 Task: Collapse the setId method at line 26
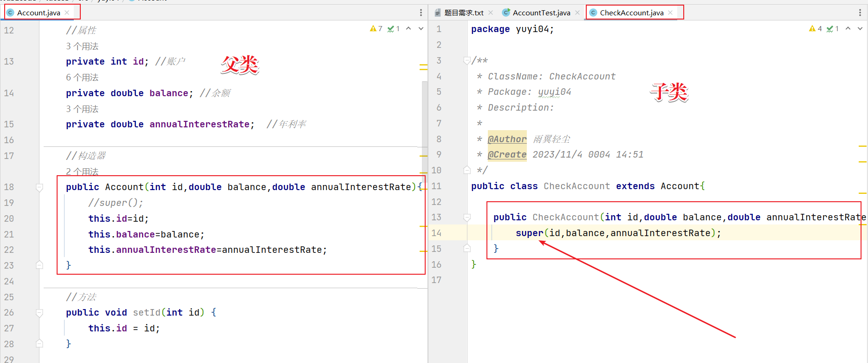point(39,313)
